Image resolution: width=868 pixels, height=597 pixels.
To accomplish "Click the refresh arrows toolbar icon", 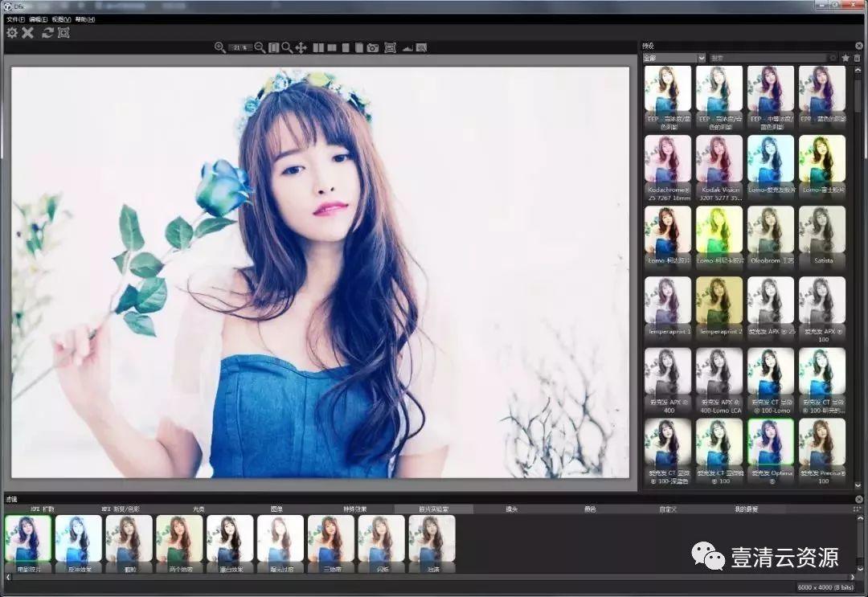I will [x=47, y=33].
